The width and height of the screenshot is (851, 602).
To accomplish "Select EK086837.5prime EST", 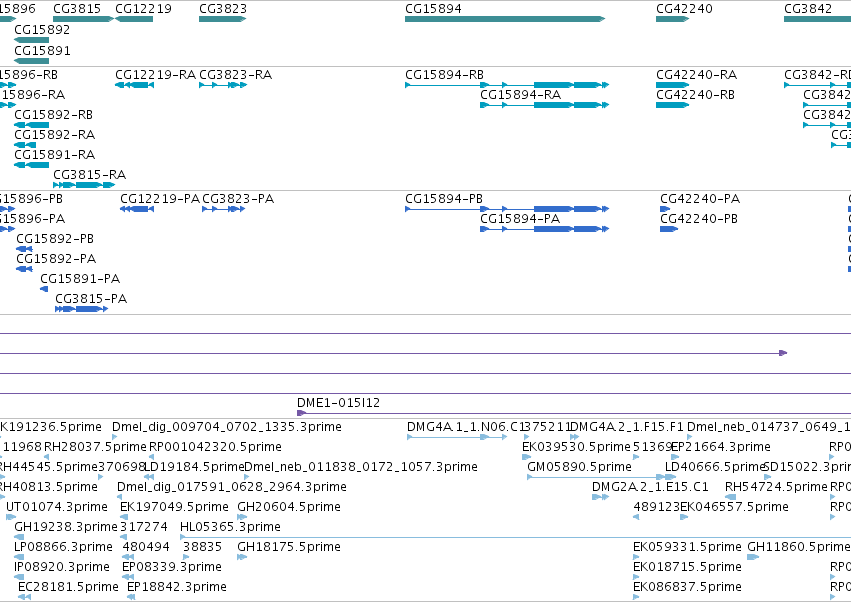I will click(636, 597).
